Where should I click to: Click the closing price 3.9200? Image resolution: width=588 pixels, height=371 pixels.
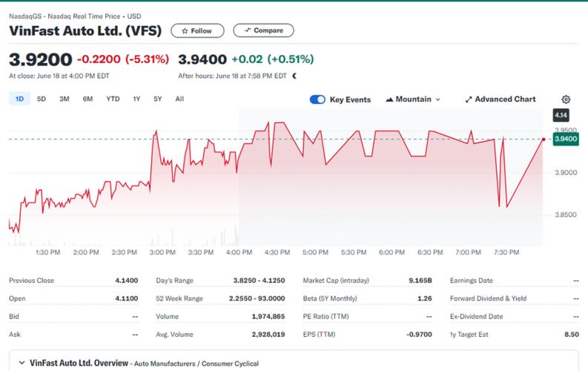(x=41, y=59)
